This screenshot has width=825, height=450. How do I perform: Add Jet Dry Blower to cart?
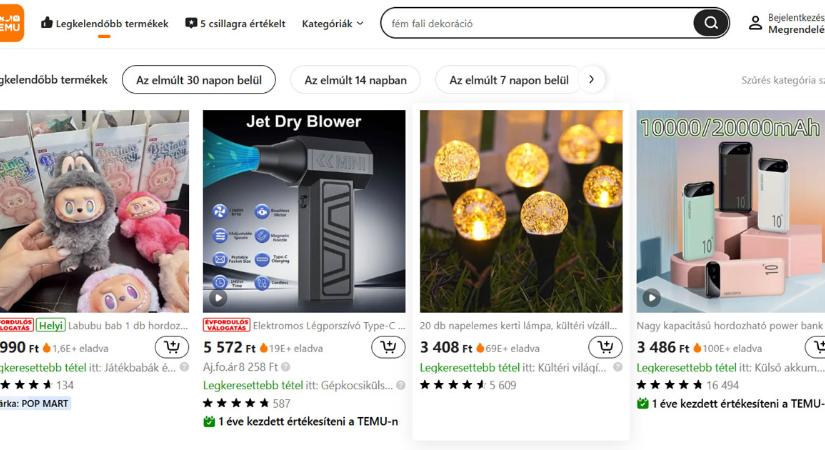[x=388, y=347]
